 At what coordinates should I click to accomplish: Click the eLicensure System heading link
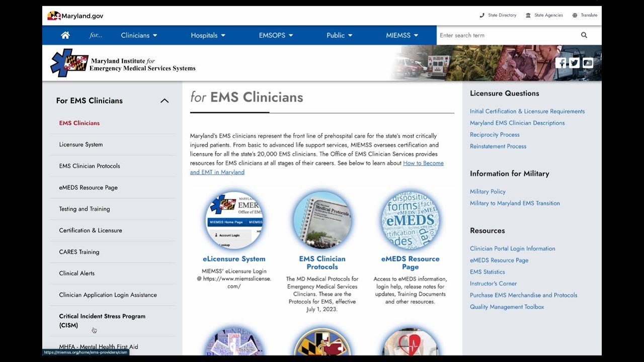click(234, 259)
